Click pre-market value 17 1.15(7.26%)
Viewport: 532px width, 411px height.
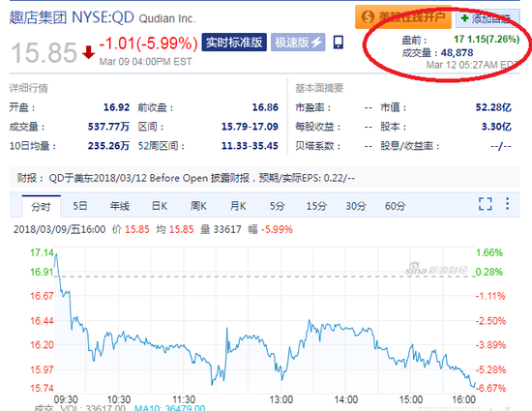(x=487, y=40)
